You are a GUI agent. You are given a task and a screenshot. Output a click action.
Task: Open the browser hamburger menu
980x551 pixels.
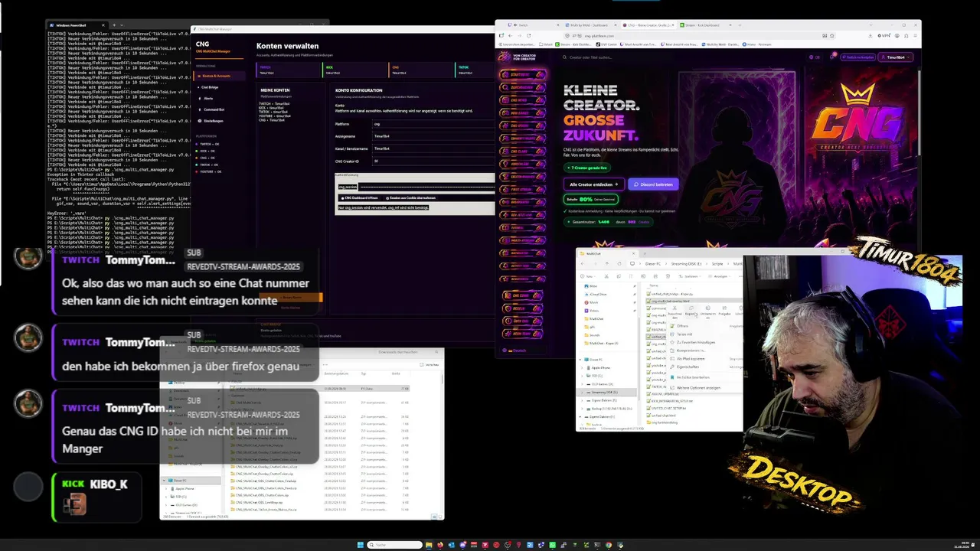[x=916, y=35]
